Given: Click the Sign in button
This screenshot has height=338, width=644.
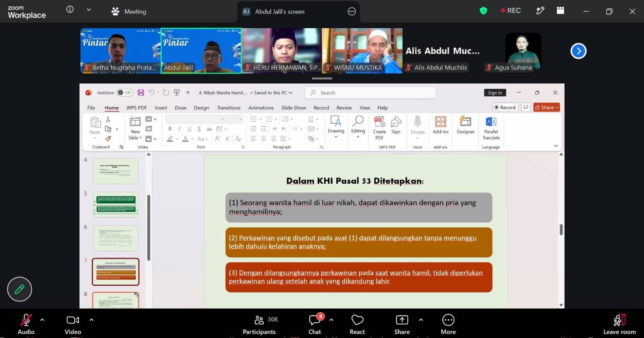Looking at the screenshot, I should coord(495,93).
